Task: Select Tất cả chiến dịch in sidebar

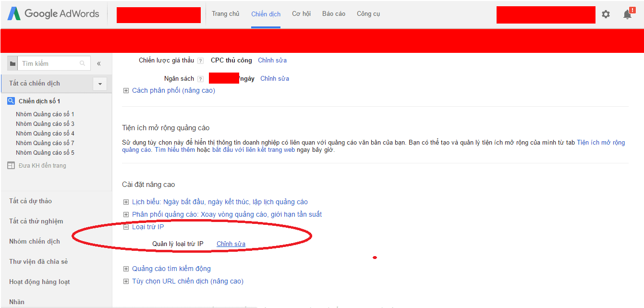Action: click(35, 83)
